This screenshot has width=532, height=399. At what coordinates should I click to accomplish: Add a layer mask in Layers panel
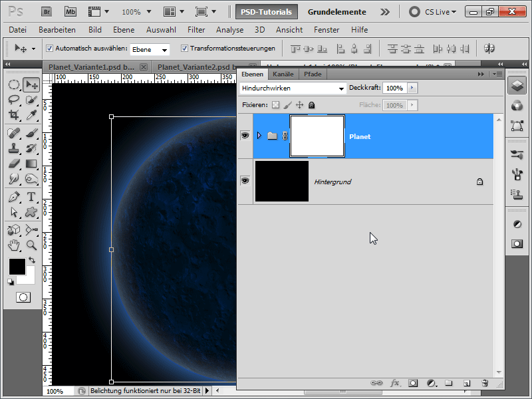(x=413, y=383)
